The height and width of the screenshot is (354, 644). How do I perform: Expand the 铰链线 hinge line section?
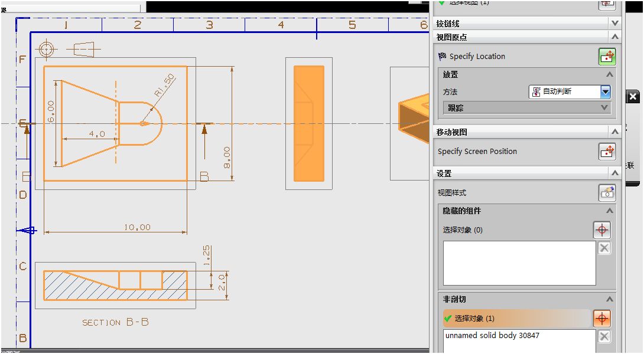tap(615, 24)
